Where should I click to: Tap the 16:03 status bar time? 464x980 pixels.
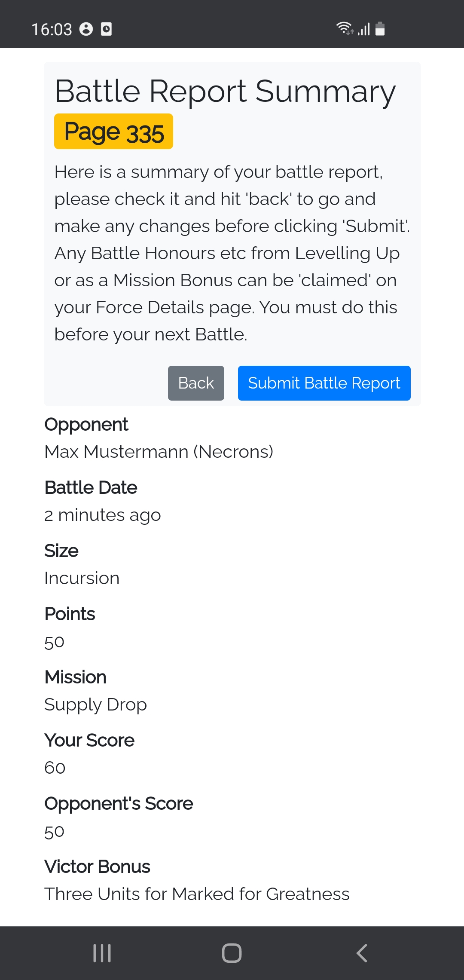point(52,29)
